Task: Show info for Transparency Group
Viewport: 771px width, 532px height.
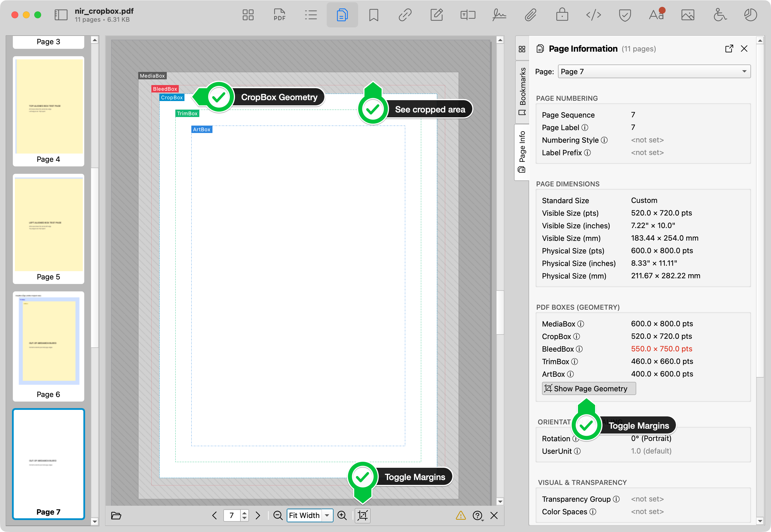Action: point(616,499)
